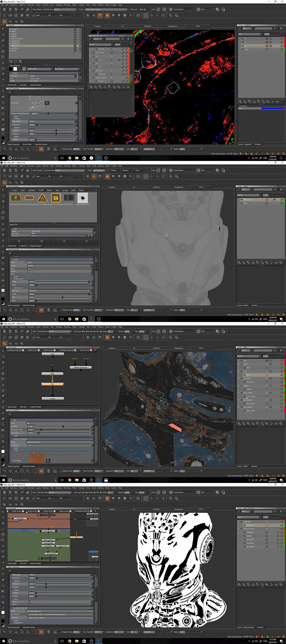Collapse the Triplanar Projection section in diff01 properties
Image resolution: width=286 pixels, height=644 pixels.
[x=11, y=439]
